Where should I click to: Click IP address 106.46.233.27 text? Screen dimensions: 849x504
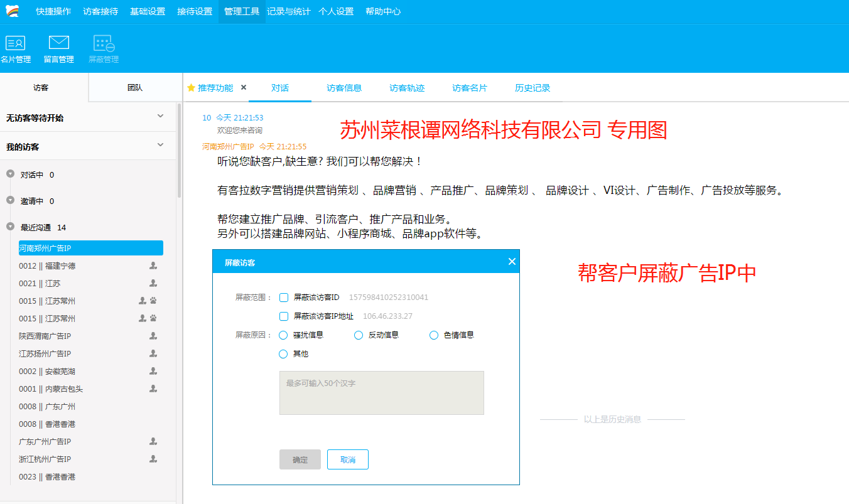(387, 316)
